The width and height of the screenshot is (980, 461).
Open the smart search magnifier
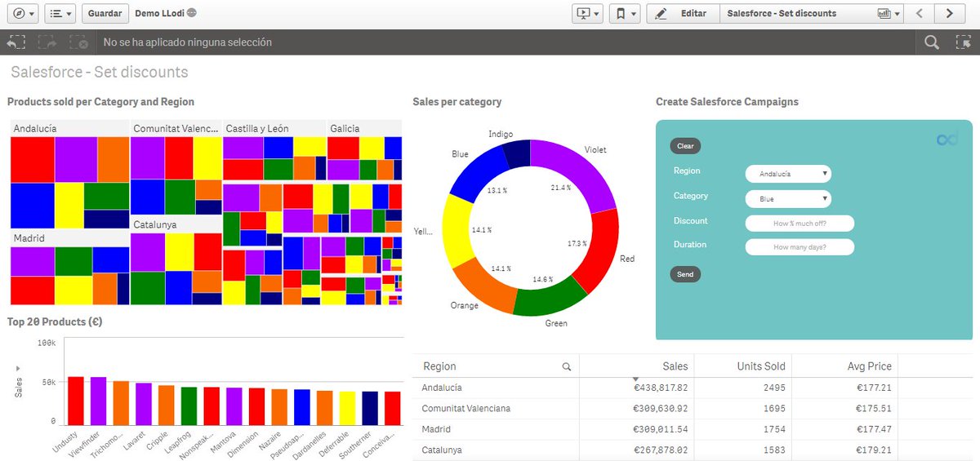tap(931, 42)
